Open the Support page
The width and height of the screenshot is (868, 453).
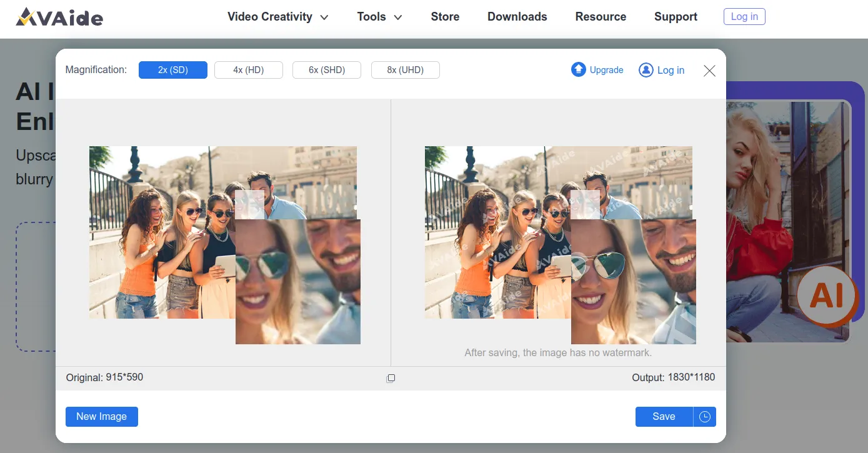point(676,17)
